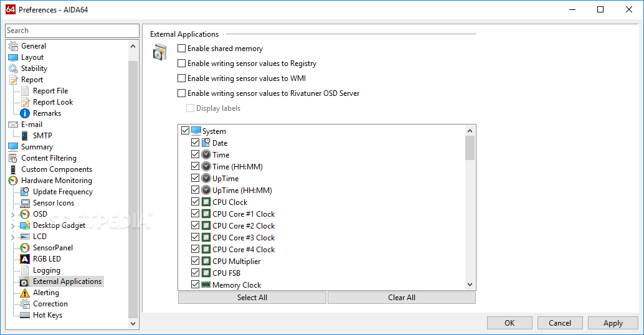The image size is (644, 335).
Task: Click the Layout monitor icon
Action: point(13,57)
